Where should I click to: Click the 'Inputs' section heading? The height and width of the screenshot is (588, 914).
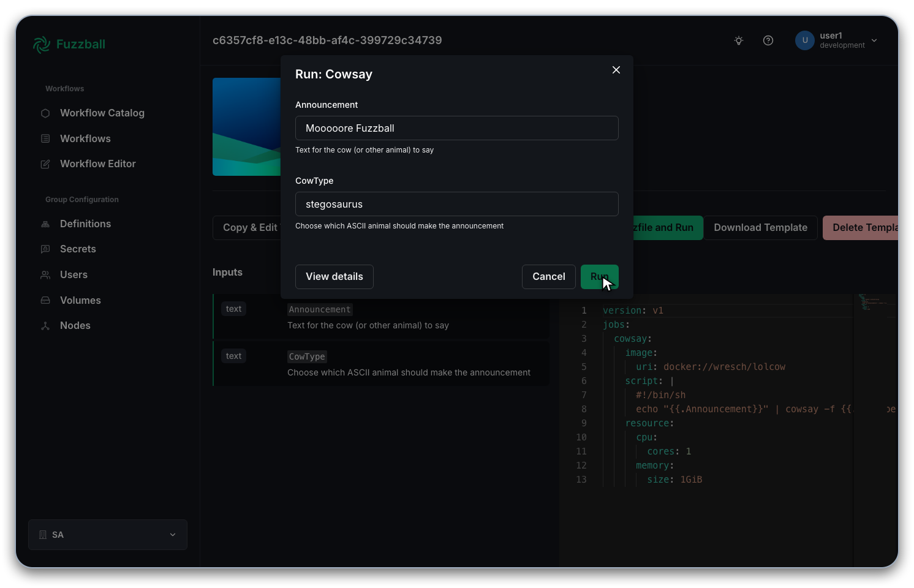227,273
